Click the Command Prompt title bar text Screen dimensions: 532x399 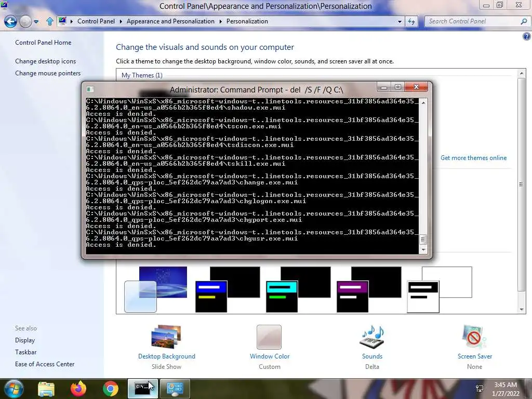pos(257,89)
